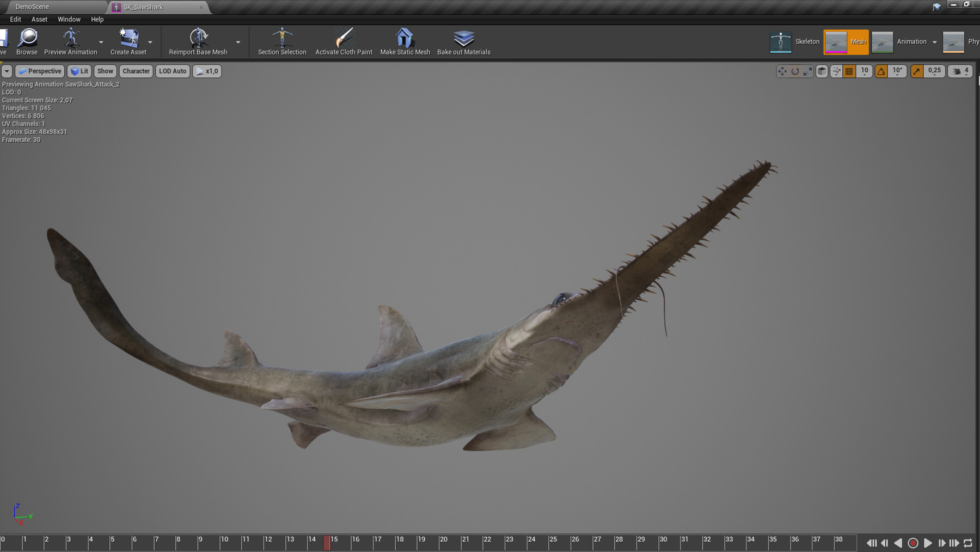Click Activate Cloth Paint
The width and height of the screenshot is (980, 552).
(x=344, y=41)
